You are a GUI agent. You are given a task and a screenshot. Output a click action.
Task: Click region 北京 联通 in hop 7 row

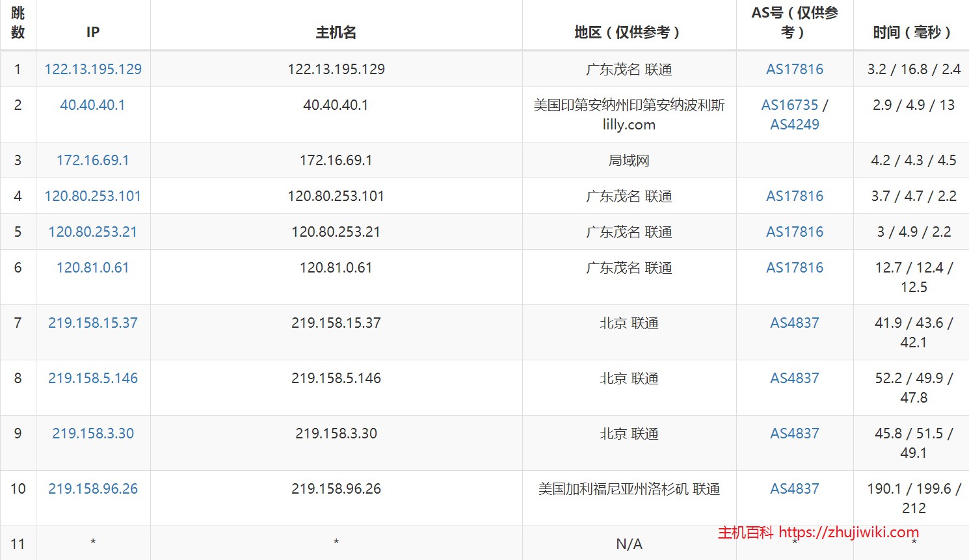tap(629, 323)
